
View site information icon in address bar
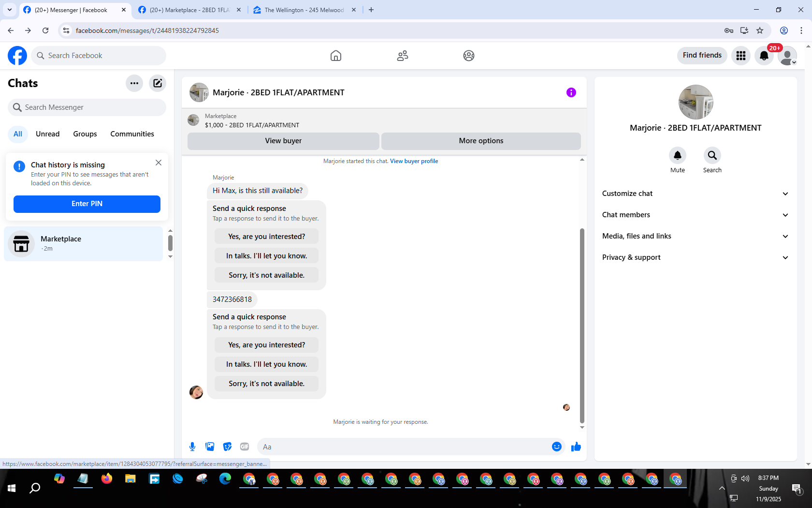[67, 30]
